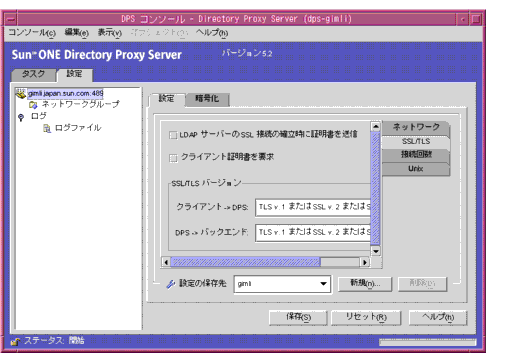Viewport: 532px width, 361px height.
Task: Open the DPS -> バックエンド version dropdown
Action: tap(313, 232)
